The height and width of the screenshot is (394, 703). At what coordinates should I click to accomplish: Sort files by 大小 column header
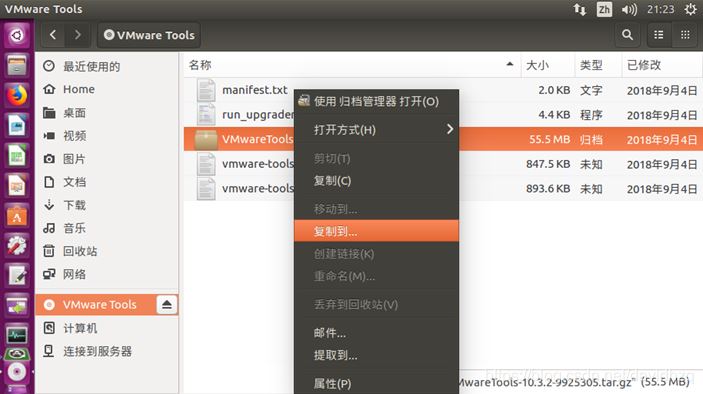[x=548, y=65]
